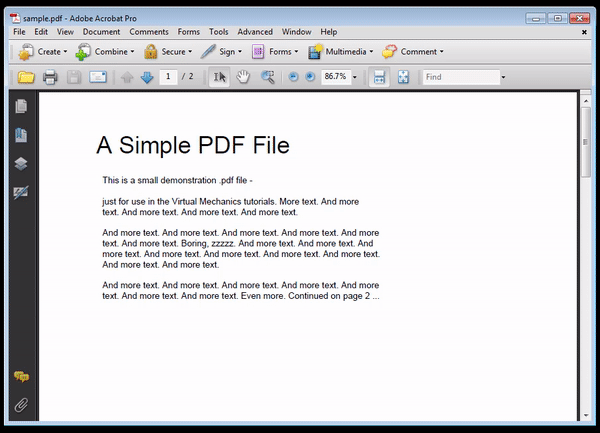
Task: Activate the Hand tool
Action: coord(243,77)
